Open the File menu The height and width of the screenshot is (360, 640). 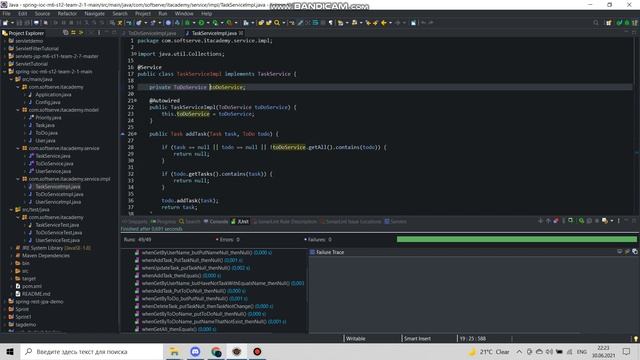(7, 13)
